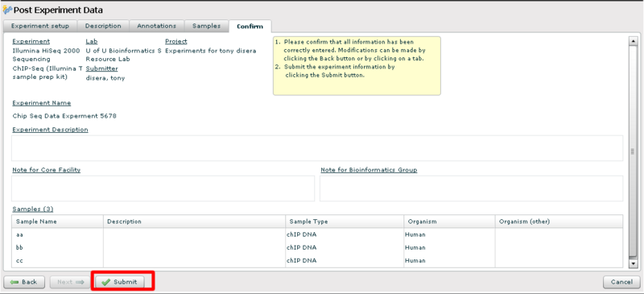This screenshot has width=644, height=294.
Task: Switch to the Description tab
Action: (103, 26)
